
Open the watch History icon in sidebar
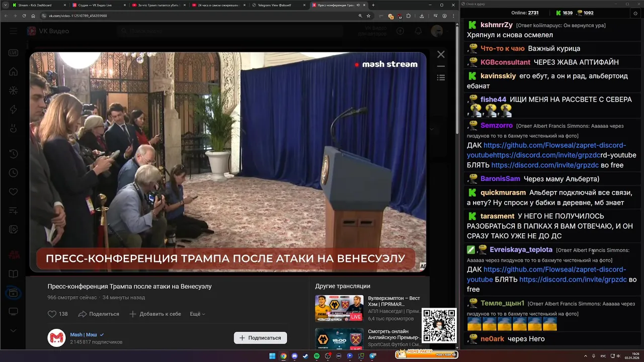[14, 154]
